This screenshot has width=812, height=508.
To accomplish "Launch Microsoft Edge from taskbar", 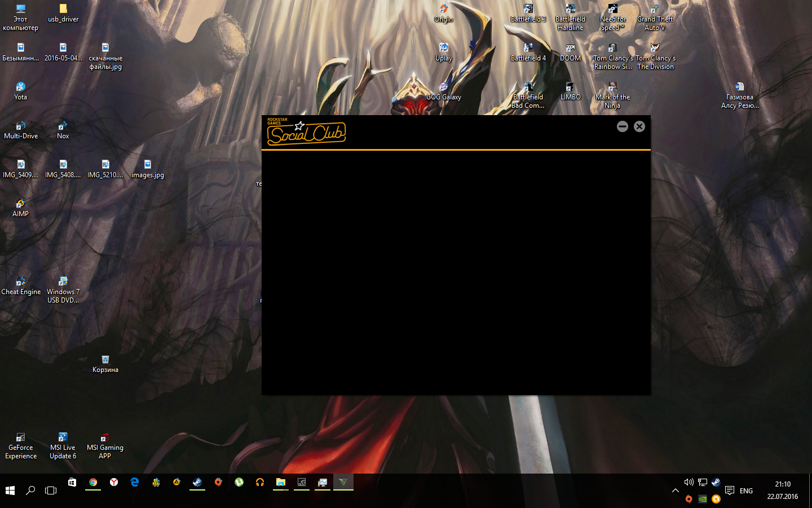I will [x=135, y=482].
